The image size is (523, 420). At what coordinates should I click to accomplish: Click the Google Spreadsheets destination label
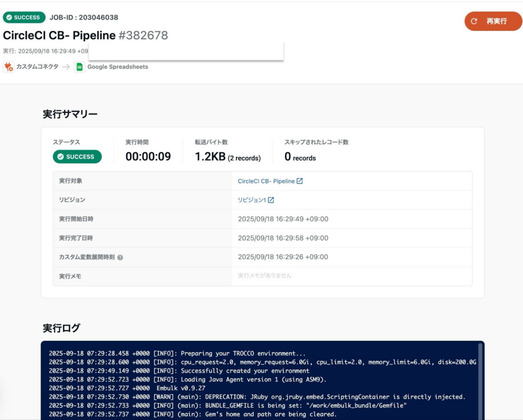(117, 67)
